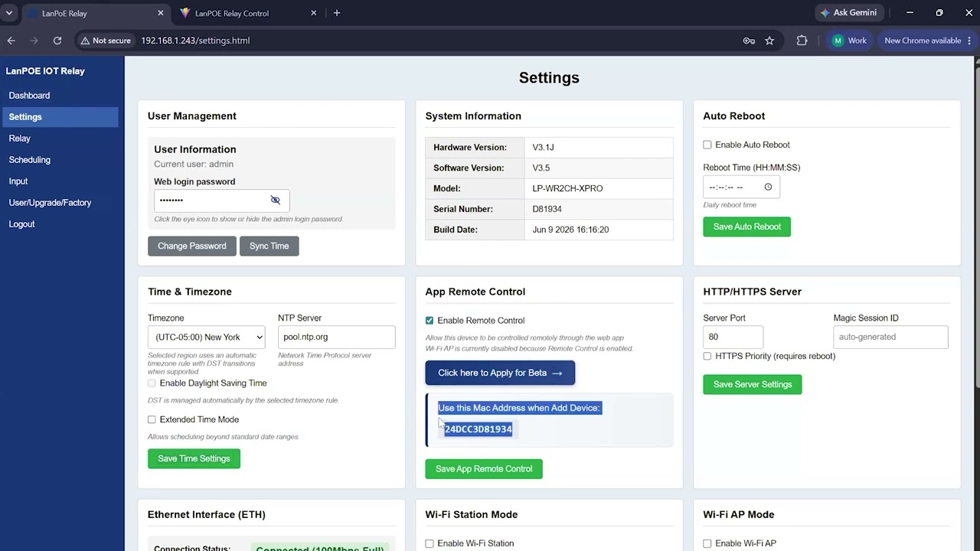980x551 pixels.
Task: Click the Hardware Version value V3.1J
Action: pyautogui.click(x=544, y=147)
